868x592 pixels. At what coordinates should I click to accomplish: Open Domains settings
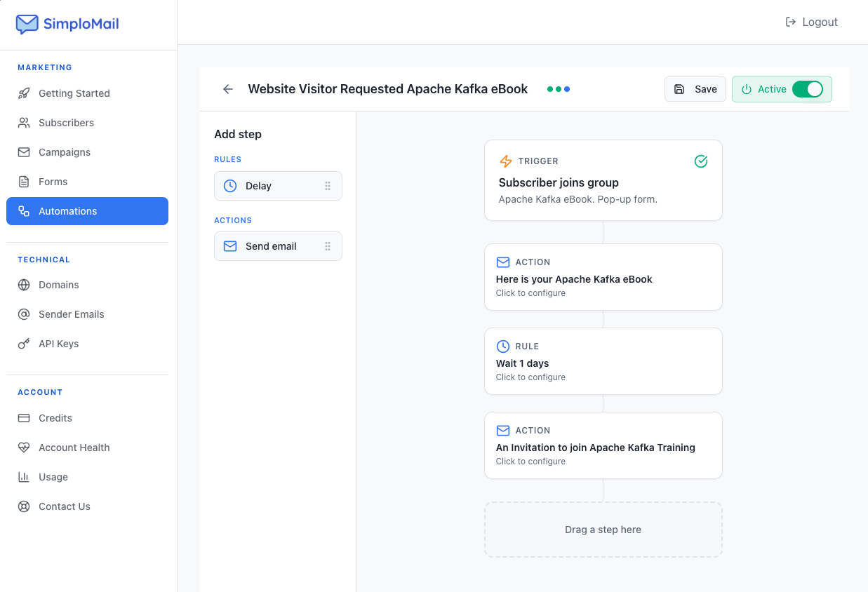point(87,285)
